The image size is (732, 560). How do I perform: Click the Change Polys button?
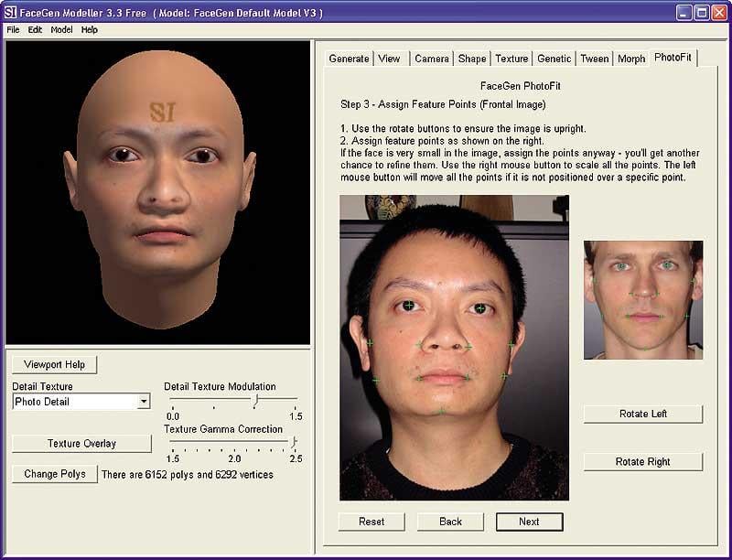55,474
